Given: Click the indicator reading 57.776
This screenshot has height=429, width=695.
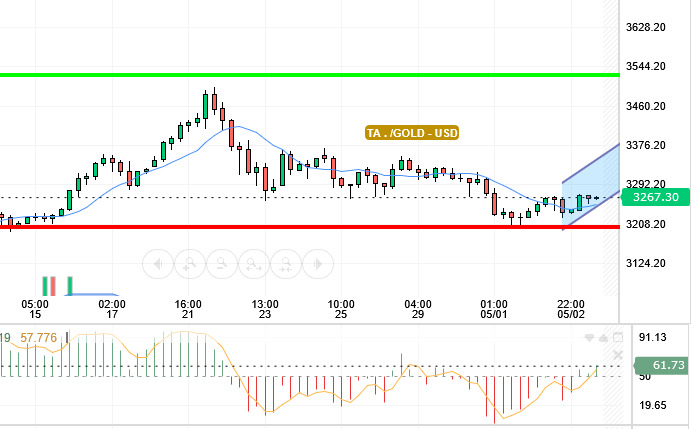Looking at the screenshot, I should 39,338.
